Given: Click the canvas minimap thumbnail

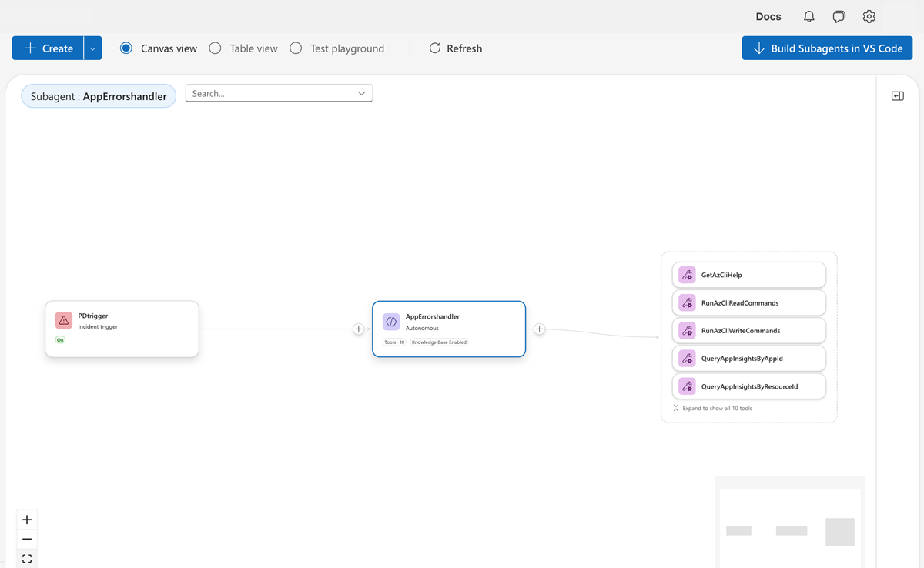Looking at the screenshot, I should [x=790, y=522].
